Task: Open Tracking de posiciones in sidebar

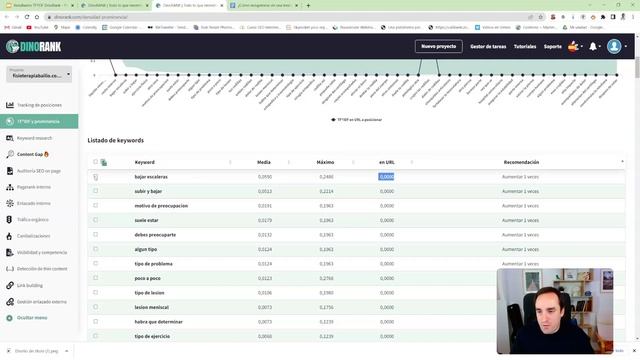Action: click(39, 105)
